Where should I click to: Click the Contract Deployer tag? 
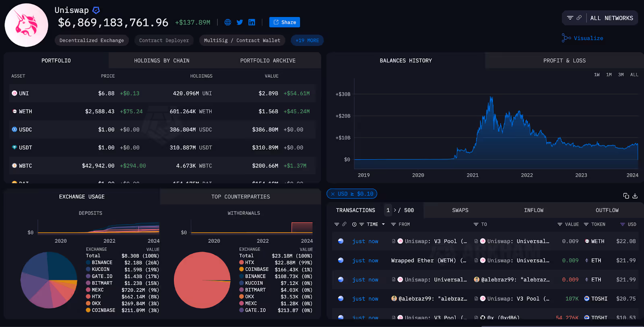pyautogui.click(x=164, y=40)
